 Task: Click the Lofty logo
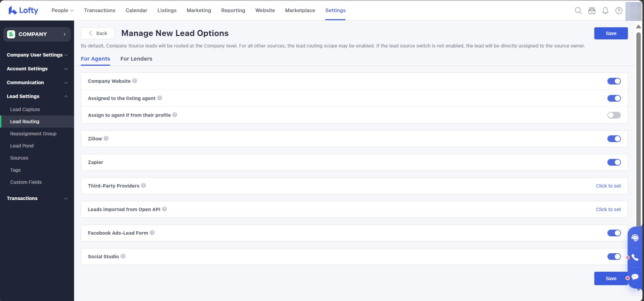(x=23, y=10)
